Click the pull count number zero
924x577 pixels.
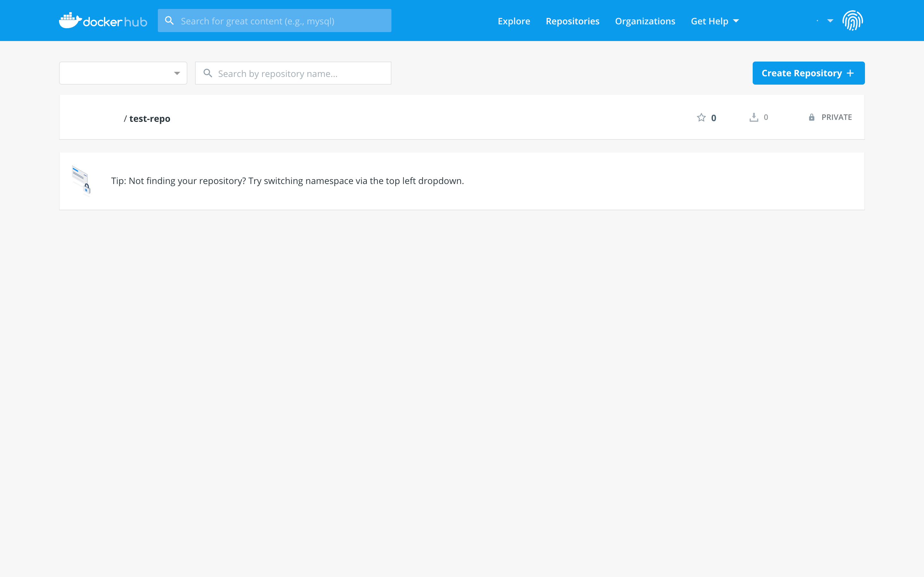click(x=766, y=117)
